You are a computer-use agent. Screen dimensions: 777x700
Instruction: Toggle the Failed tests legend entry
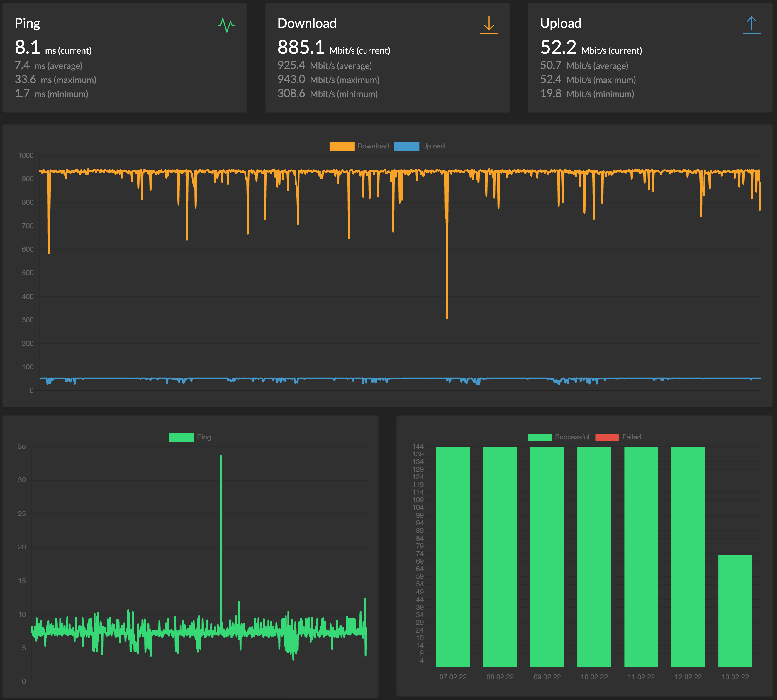607,437
